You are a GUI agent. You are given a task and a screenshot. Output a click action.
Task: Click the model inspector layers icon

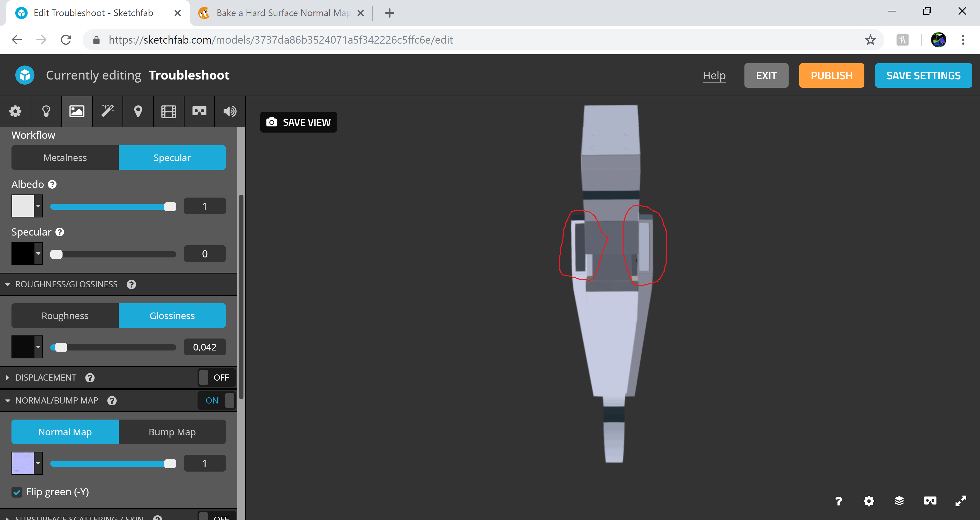tap(899, 501)
